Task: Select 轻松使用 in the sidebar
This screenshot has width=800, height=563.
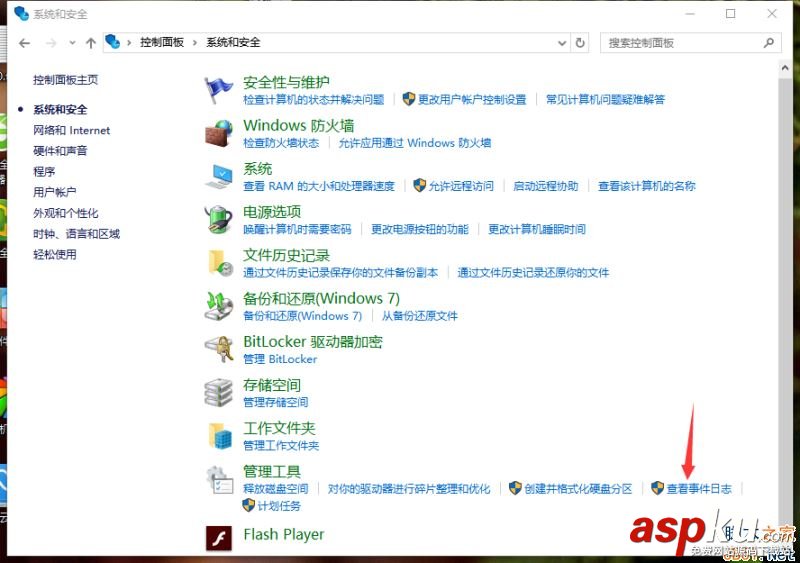Action: [55, 254]
